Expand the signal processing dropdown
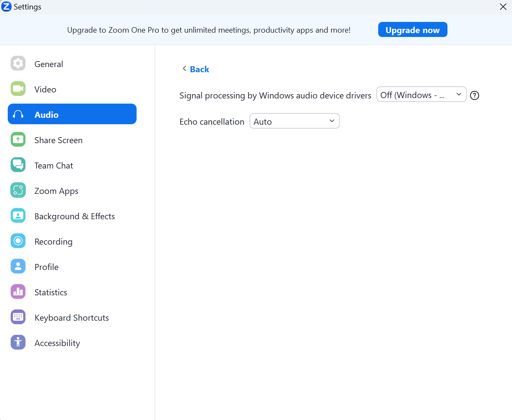 (x=421, y=94)
